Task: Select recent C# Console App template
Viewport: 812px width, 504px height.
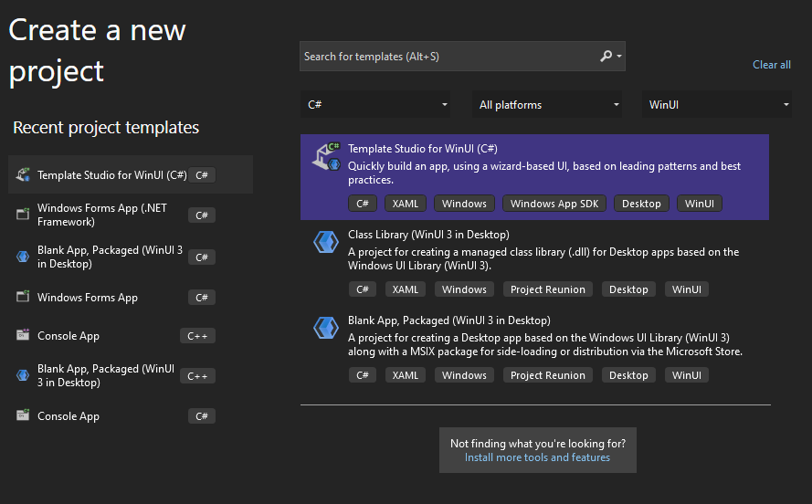Action: (x=131, y=416)
